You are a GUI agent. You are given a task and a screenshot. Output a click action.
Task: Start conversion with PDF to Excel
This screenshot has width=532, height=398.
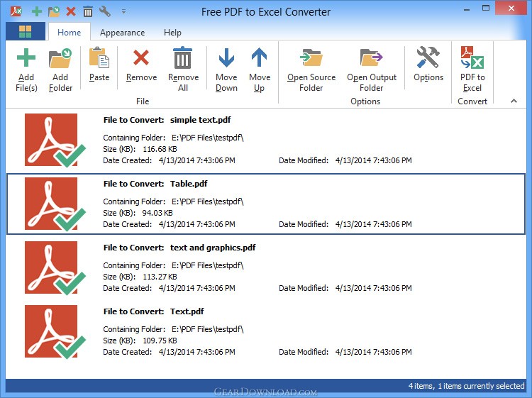click(x=472, y=70)
